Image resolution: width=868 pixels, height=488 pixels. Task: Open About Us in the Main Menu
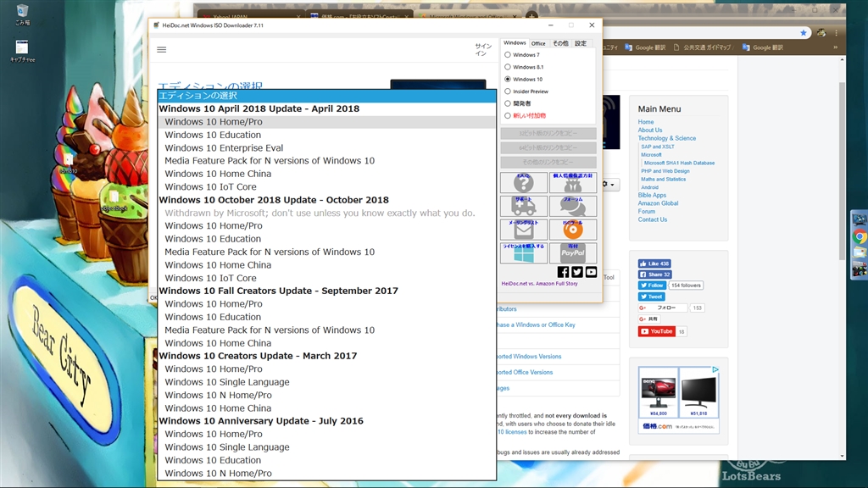(x=650, y=130)
